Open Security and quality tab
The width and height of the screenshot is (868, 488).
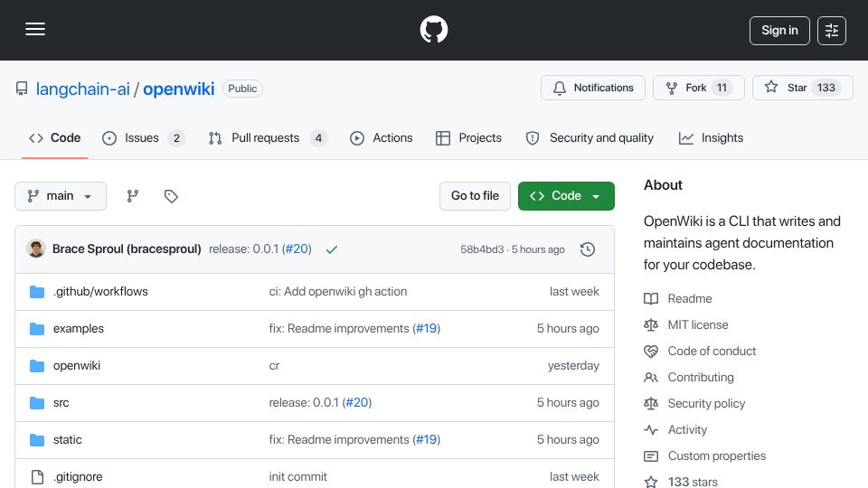pyautogui.click(x=590, y=137)
